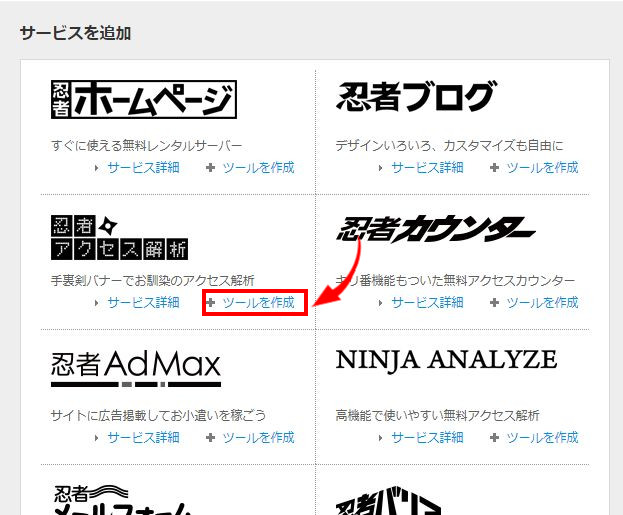
Task: Click the NINJA ANALYZE logo
Action: pos(446,360)
